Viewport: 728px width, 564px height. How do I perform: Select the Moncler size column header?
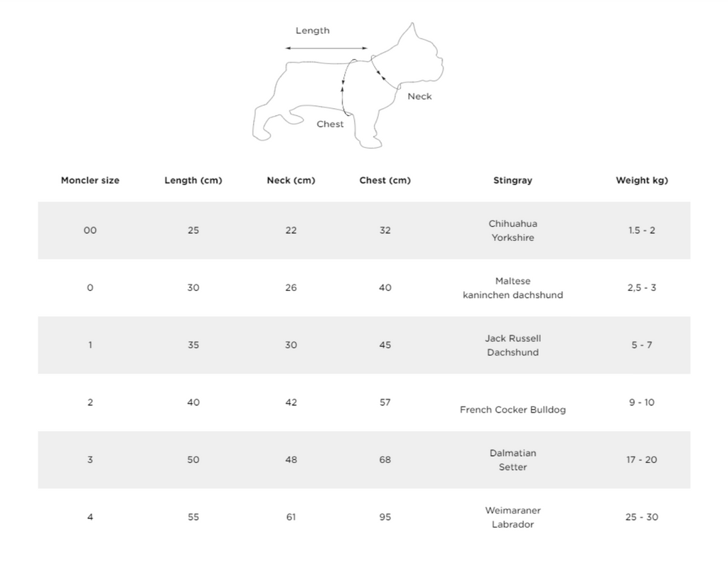coord(90,181)
